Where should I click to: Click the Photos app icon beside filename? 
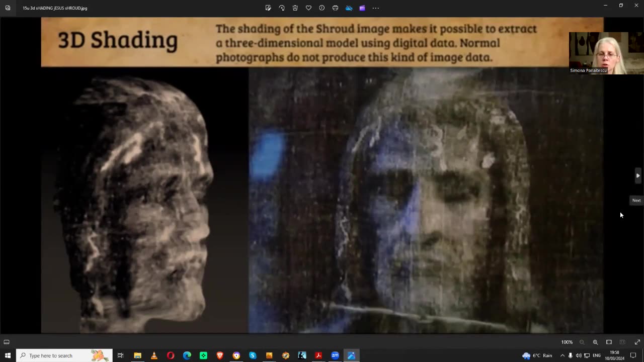8,8
